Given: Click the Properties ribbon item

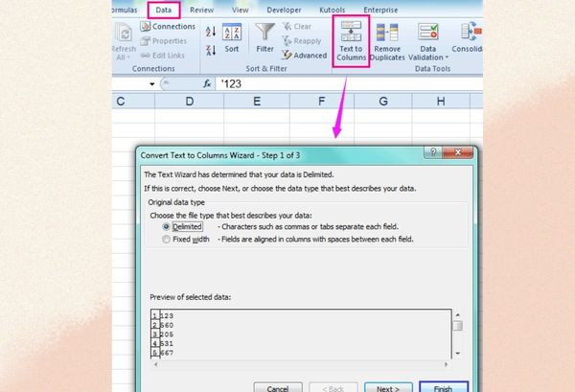Looking at the screenshot, I should coord(164,41).
